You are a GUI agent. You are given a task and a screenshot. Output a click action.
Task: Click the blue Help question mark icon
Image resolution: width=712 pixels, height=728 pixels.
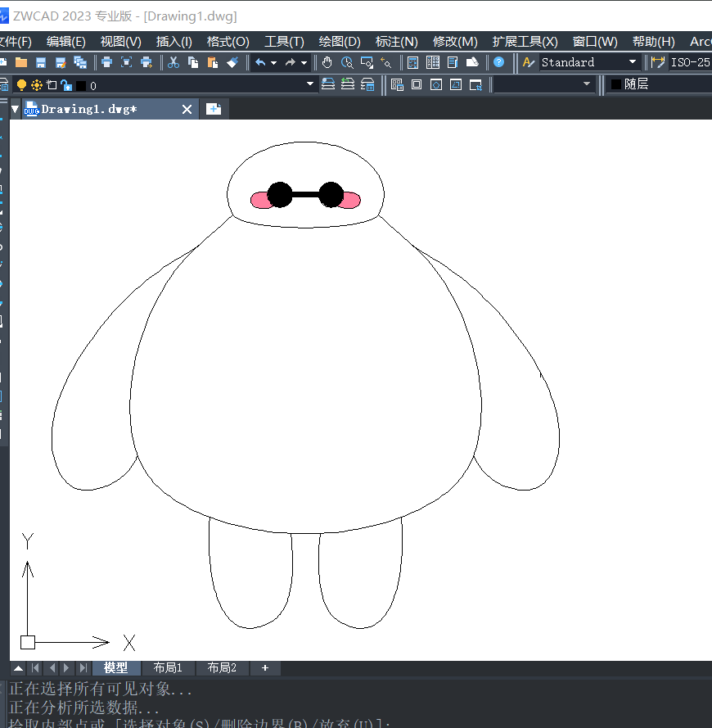tap(499, 62)
